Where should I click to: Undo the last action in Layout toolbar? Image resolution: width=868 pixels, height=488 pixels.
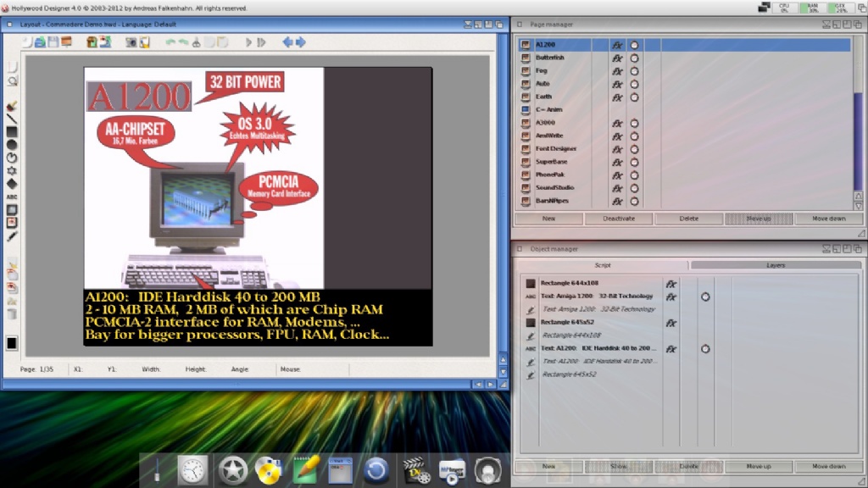pos(170,42)
